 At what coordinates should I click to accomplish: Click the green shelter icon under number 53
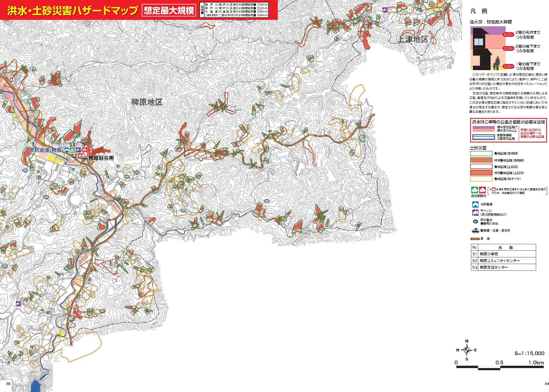tap(72, 150)
